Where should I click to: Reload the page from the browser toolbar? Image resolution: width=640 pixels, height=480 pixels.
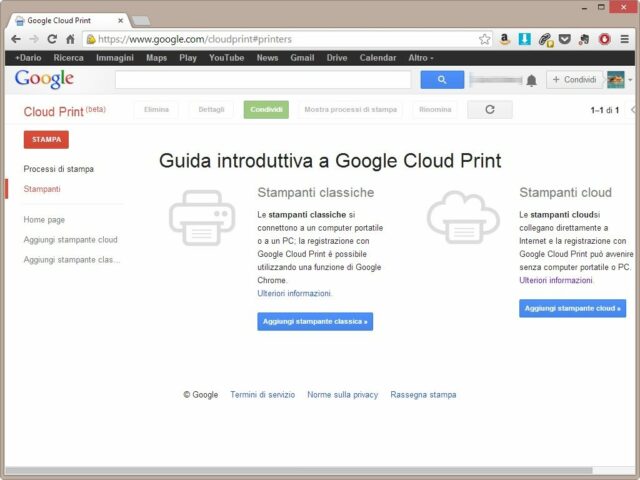52,39
